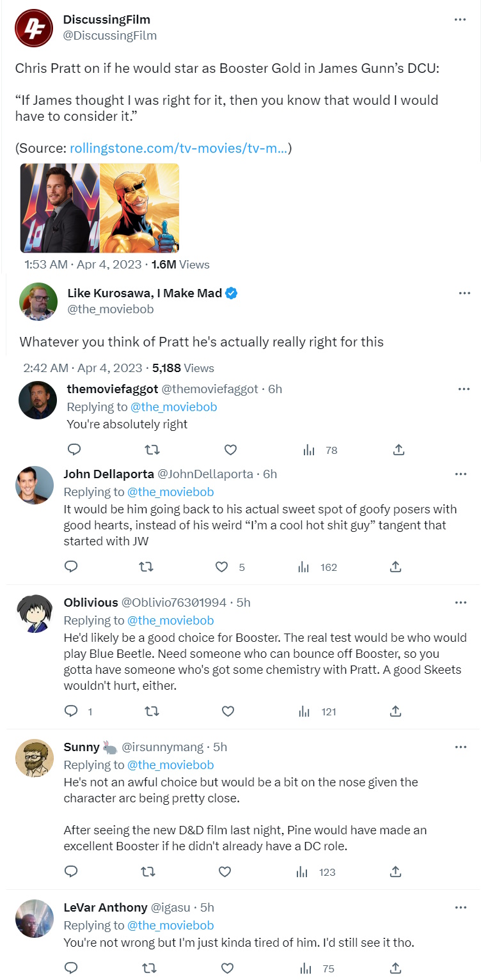Like John Dellaporta's reply
The height and width of the screenshot is (980, 481).
point(222,567)
